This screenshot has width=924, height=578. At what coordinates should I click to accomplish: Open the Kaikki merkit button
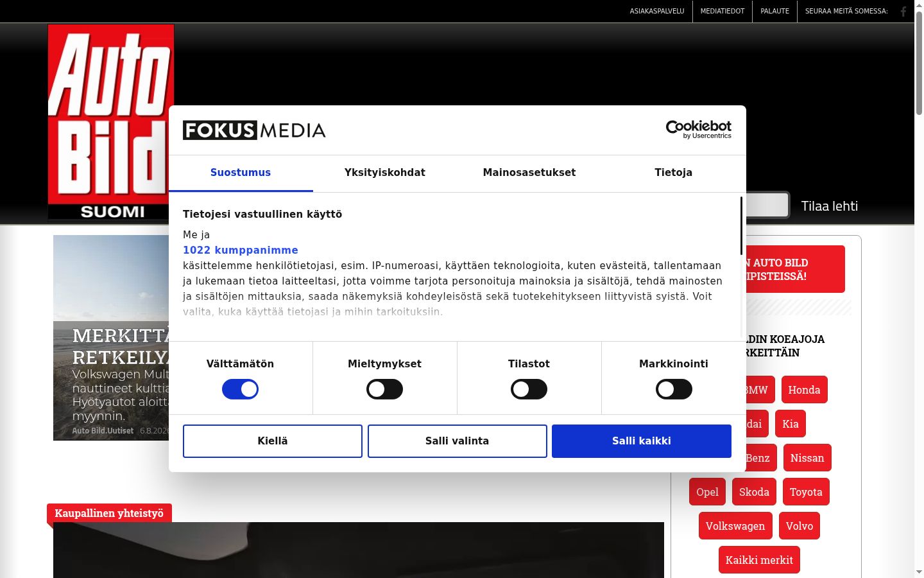pos(759,560)
